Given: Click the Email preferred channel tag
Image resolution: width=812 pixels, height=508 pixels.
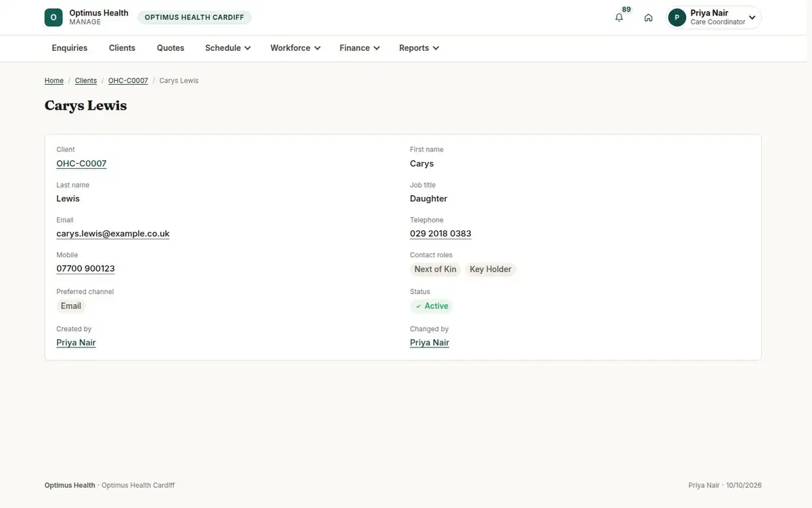Looking at the screenshot, I should click(71, 306).
